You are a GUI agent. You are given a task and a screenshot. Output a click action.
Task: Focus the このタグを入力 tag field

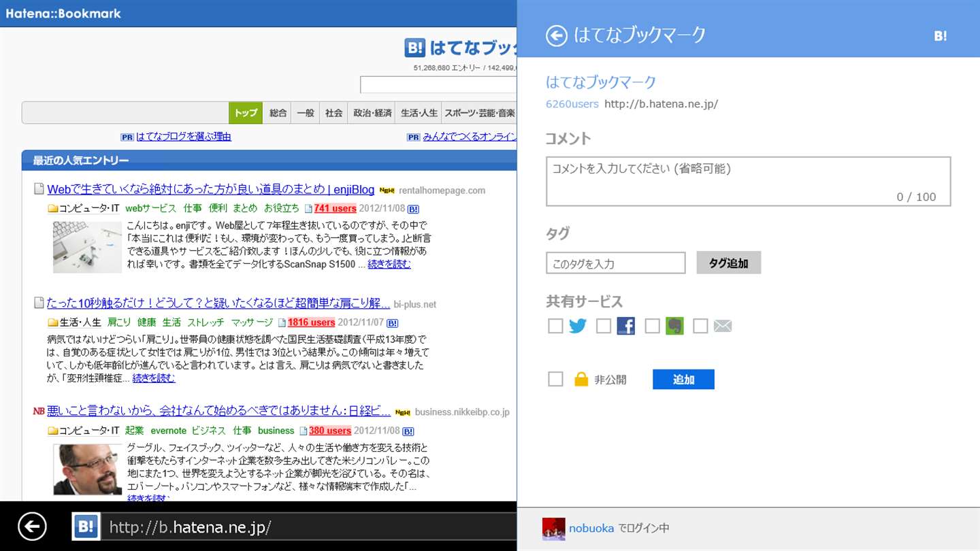(615, 263)
